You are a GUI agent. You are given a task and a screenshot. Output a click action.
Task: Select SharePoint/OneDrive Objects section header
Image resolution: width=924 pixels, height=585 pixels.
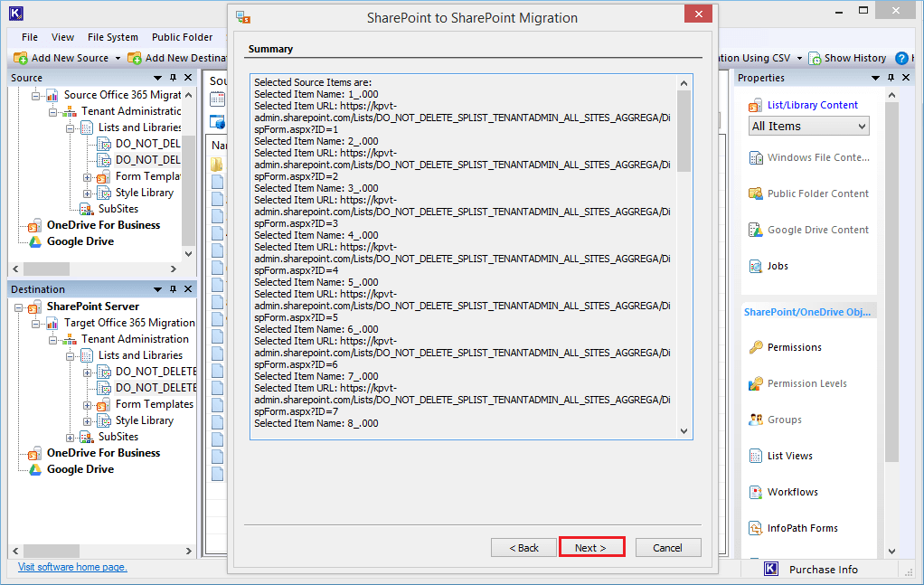click(x=806, y=312)
